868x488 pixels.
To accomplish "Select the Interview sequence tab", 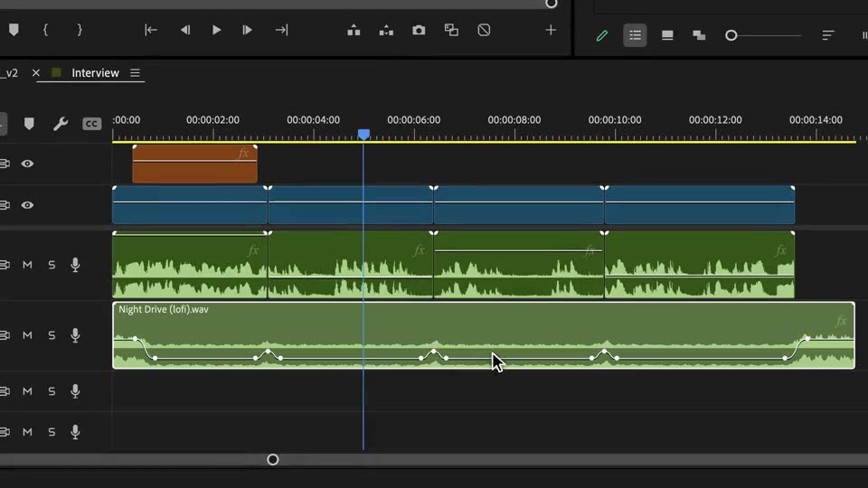I will click(x=95, y=72).
